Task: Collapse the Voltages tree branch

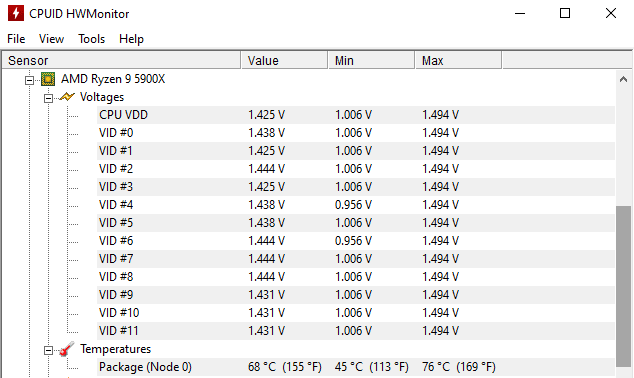Action: 48,98
